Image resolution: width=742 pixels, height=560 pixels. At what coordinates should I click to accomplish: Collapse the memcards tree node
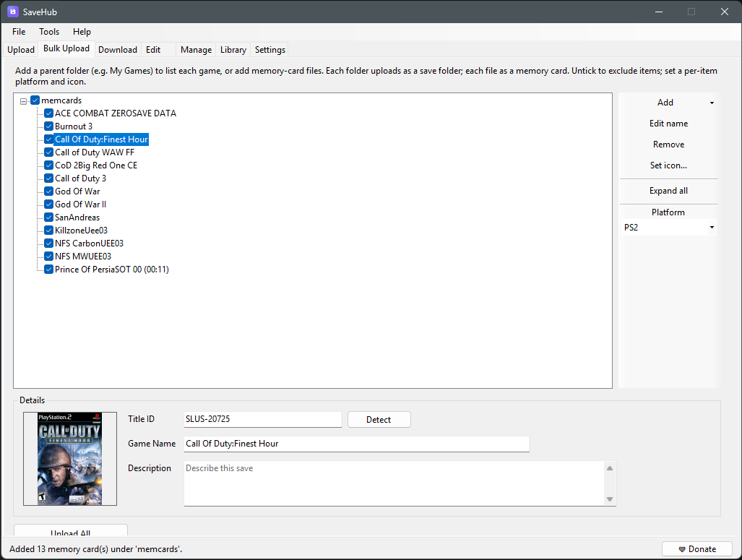point(23,101)
